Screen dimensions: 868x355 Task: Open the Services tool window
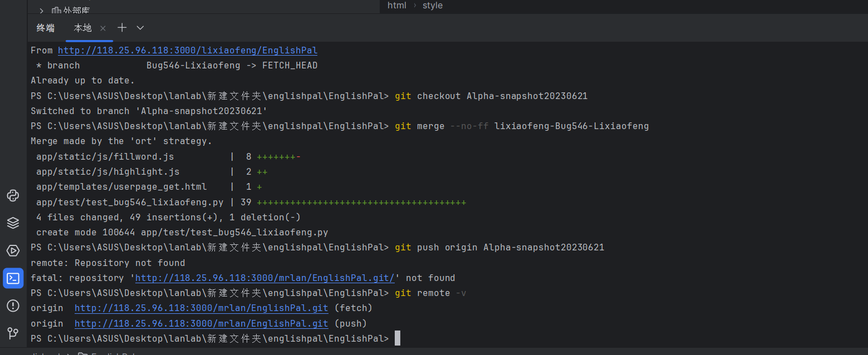click(x=13, y=250)
